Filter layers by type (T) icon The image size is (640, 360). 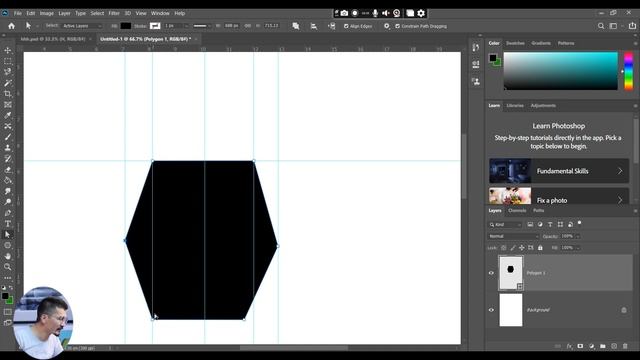[x=550, y=224]
